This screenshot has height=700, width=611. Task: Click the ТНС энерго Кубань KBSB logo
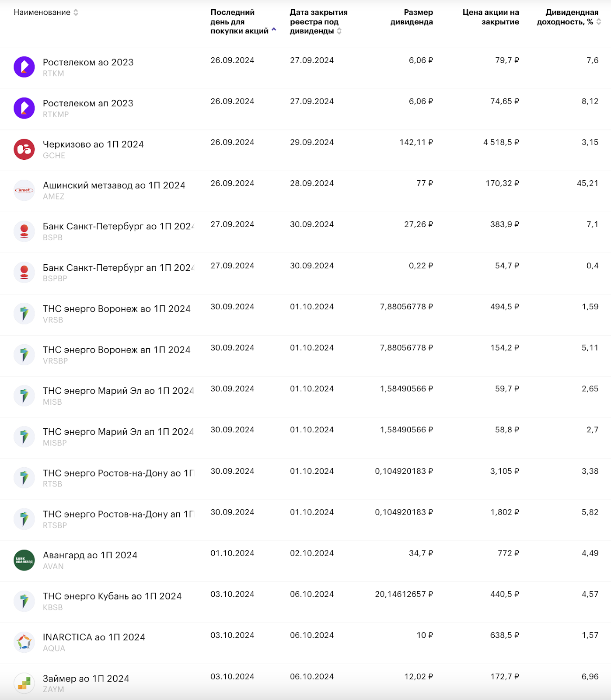tap(24, 601)
